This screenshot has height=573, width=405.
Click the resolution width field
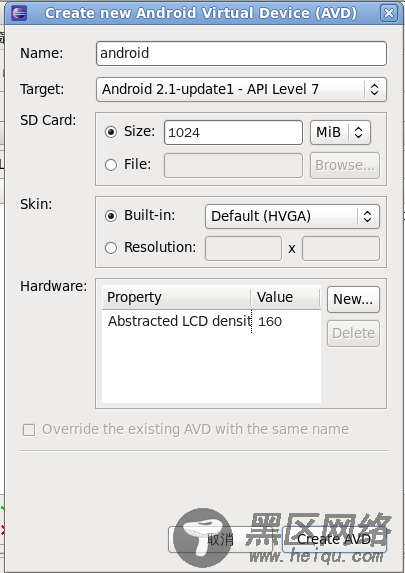pos(243,248)
